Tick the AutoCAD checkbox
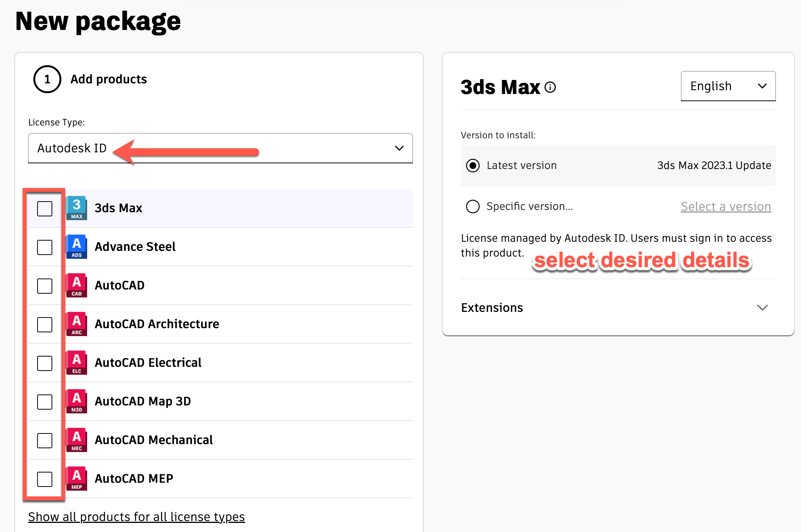The width and height of the screenshot is (801, 532). 45,286
